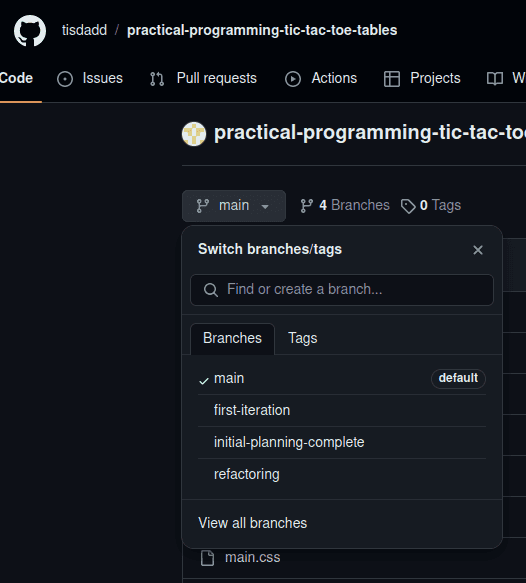Screen dimensions: 526x583
Task: Open practical-programming-tic-tac-toe-tables repo link in header
Action: 262,30
